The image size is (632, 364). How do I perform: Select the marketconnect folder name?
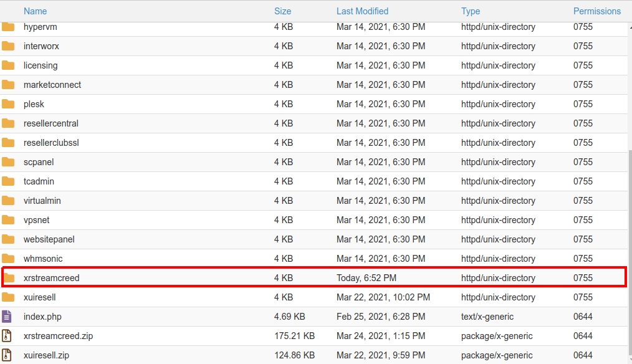(x=52, y=85)
